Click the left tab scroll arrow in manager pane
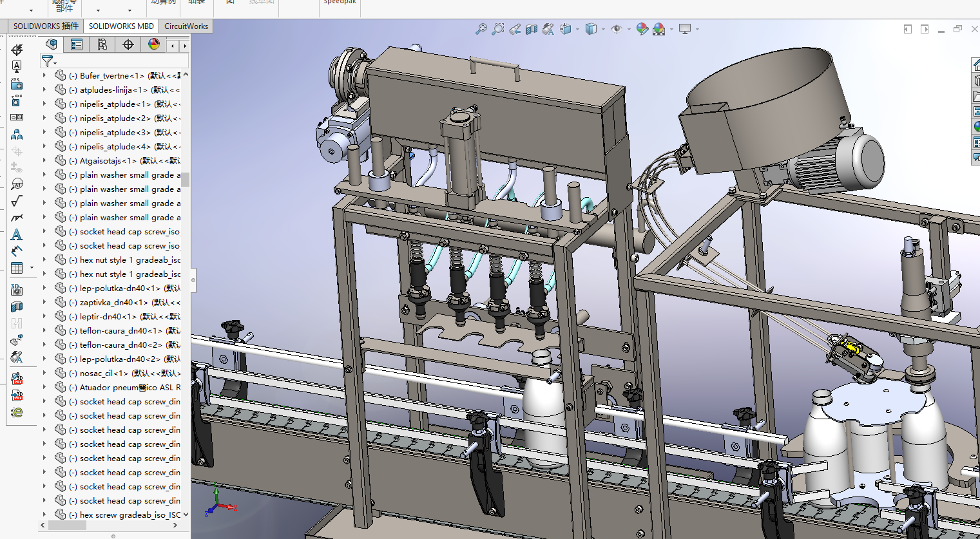This screenshot has width=980, height=539. [173, 45]
